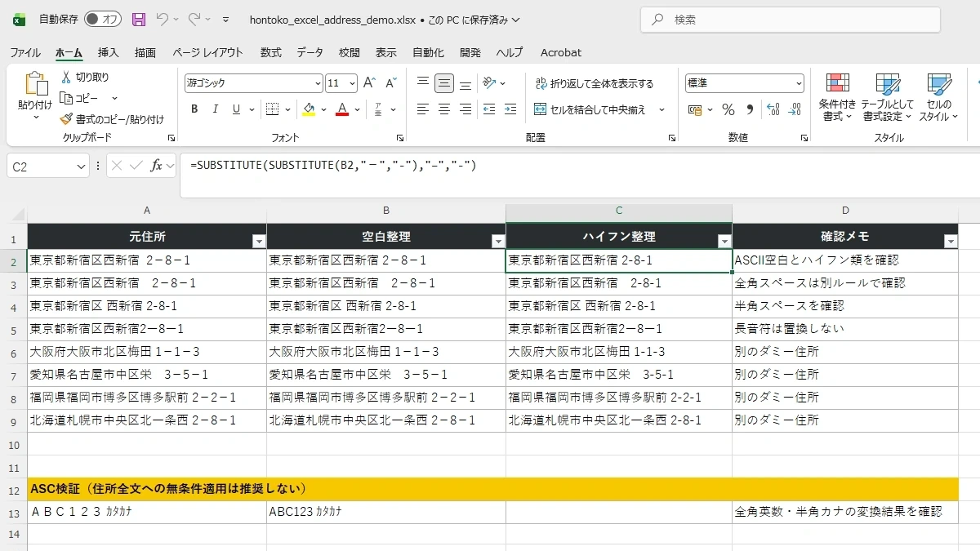
Task: Click the Accounting Number Format icon
Action: coord(695,109)
